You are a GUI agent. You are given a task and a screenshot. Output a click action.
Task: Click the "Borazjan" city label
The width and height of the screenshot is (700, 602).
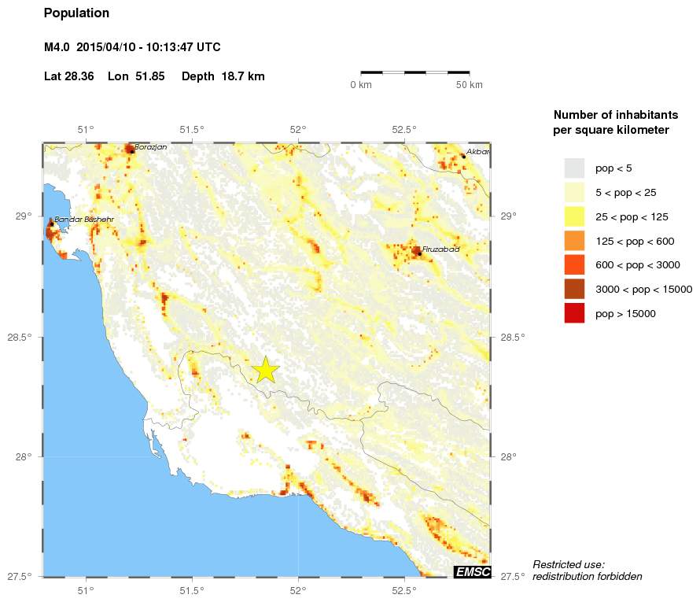coord(151,147)
